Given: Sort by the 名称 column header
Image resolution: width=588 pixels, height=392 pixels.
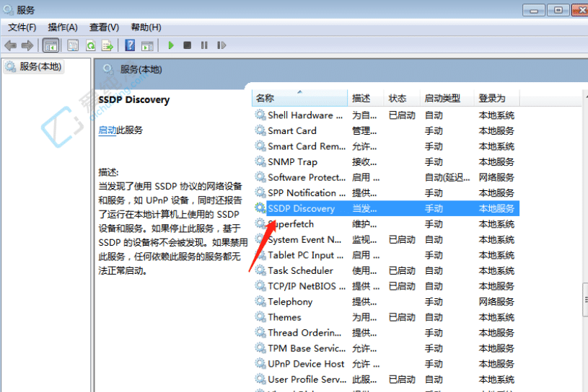Looking at the screenshot, I should click(x=299, y=98).
